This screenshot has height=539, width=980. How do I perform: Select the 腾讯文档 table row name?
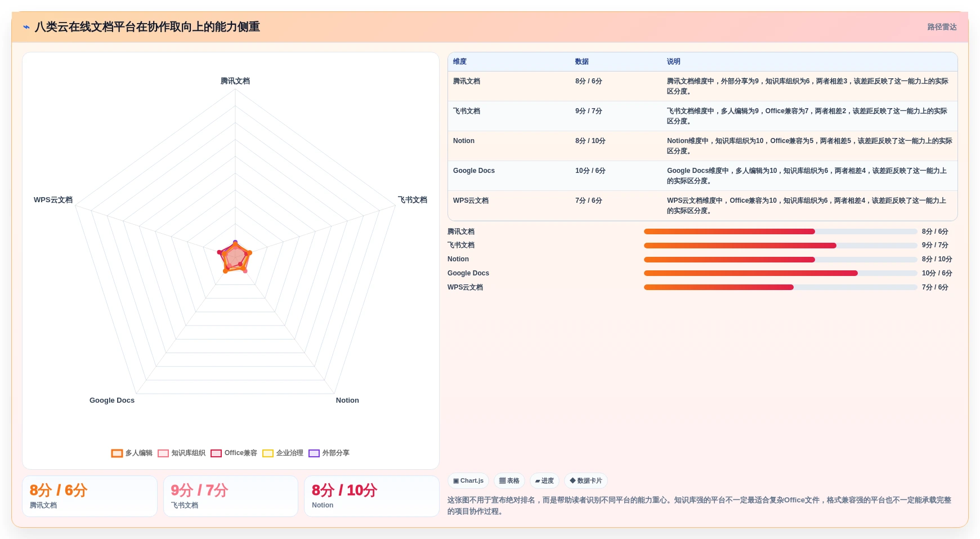(x=467, y=82)
